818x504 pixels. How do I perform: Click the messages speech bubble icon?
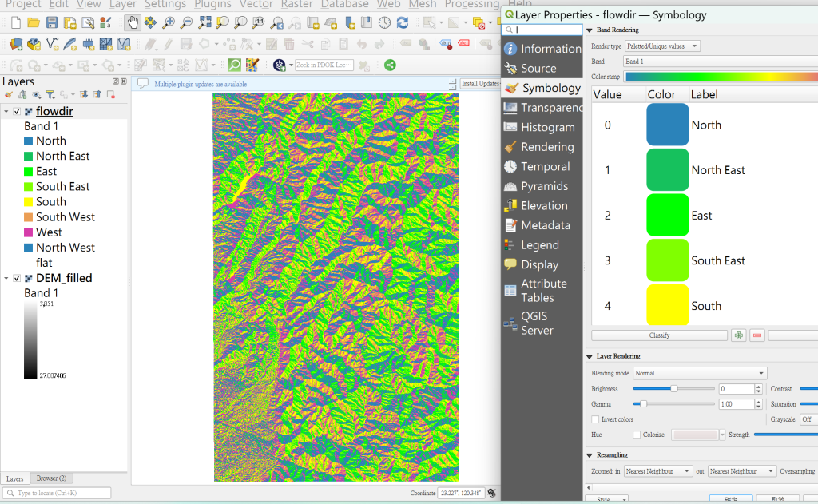click(142, 84)
